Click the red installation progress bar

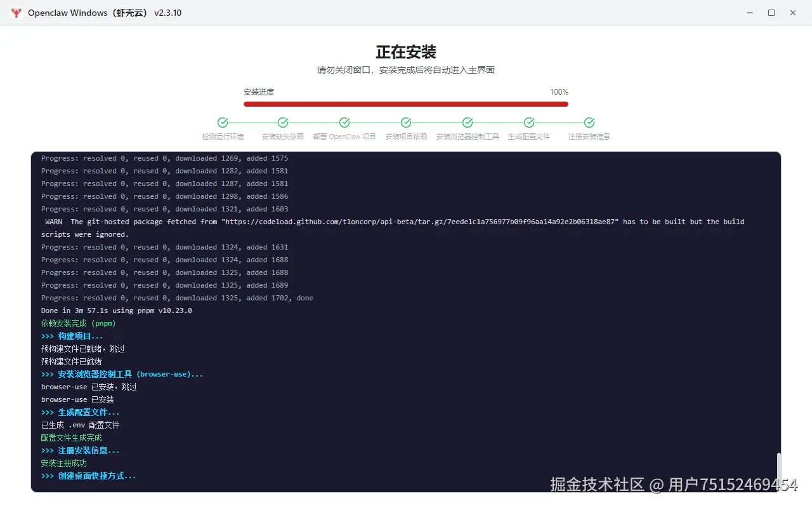click(406, 104)
